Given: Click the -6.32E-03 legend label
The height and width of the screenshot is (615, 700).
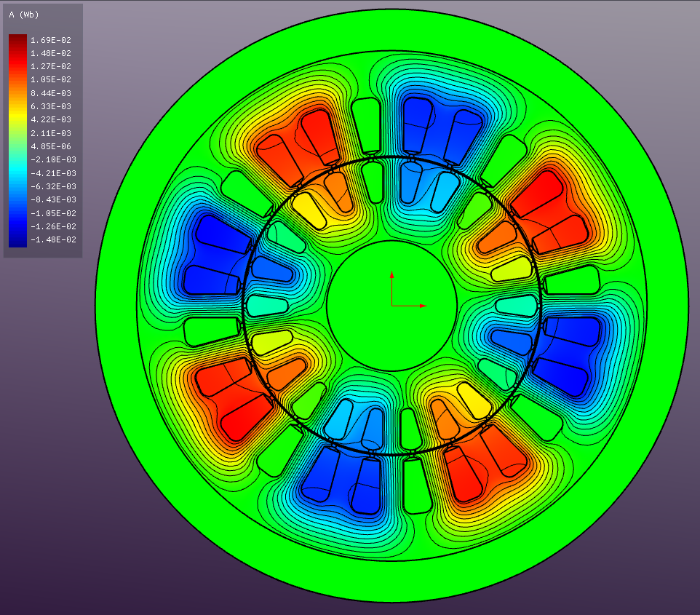Looking at the screenshot, I should pyautogui.click(x=50, y=186).
